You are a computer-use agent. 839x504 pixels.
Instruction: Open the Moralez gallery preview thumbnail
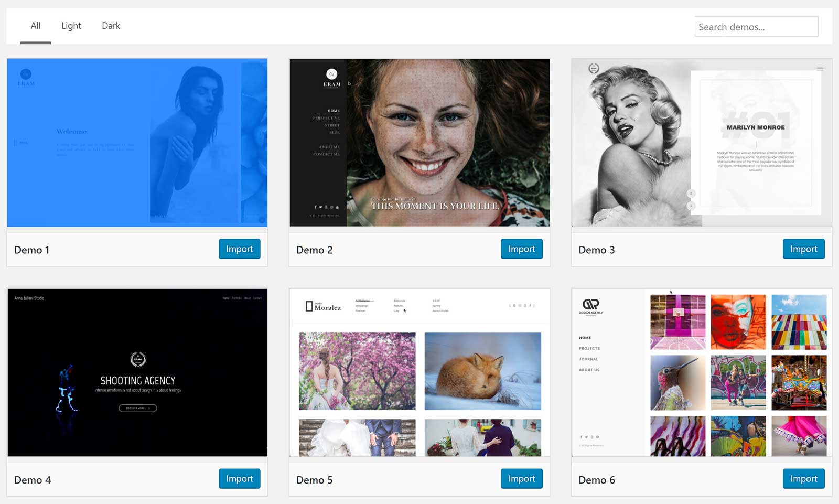tap(419, 372)
